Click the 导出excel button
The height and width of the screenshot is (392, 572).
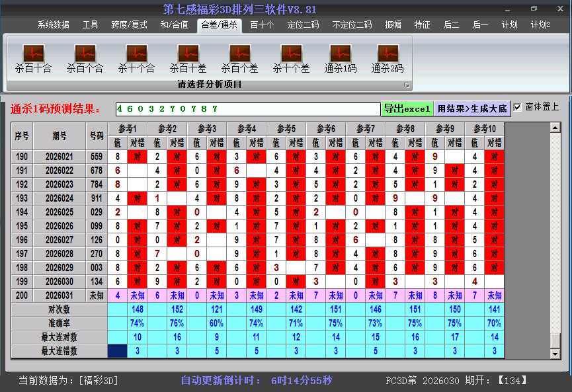[x=407, y=108]
